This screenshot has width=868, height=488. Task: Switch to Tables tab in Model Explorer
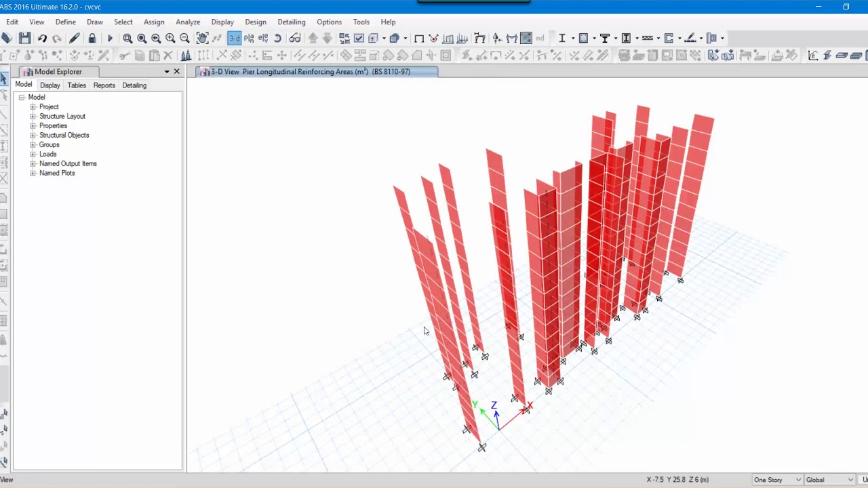pos(77,85)
